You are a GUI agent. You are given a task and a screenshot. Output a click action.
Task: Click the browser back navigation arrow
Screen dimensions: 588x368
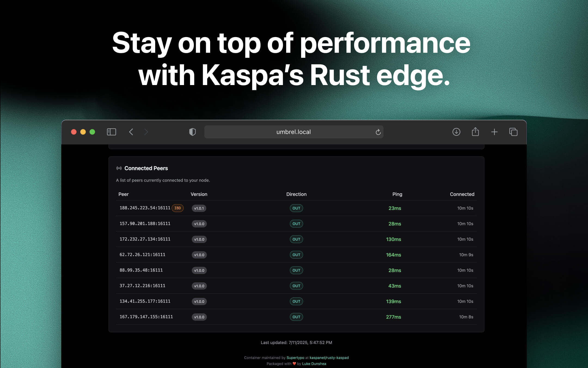(x=131, y=132)
